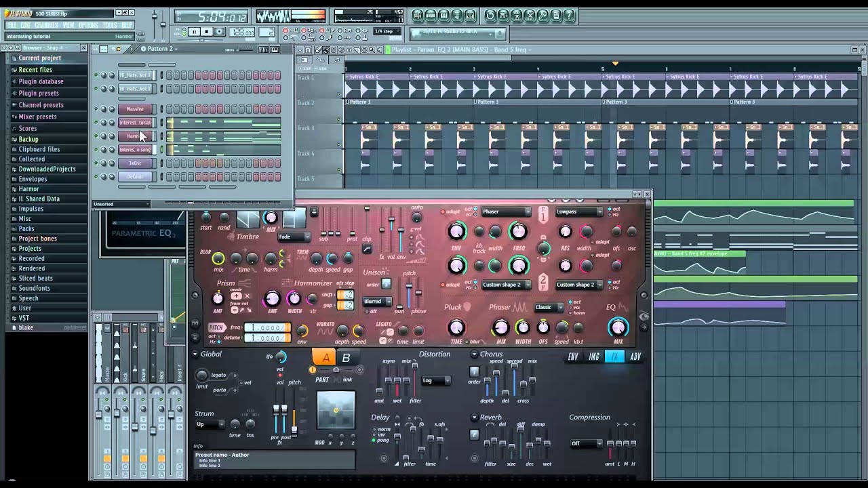Click the Distortion wet slider

pos(397,382)
